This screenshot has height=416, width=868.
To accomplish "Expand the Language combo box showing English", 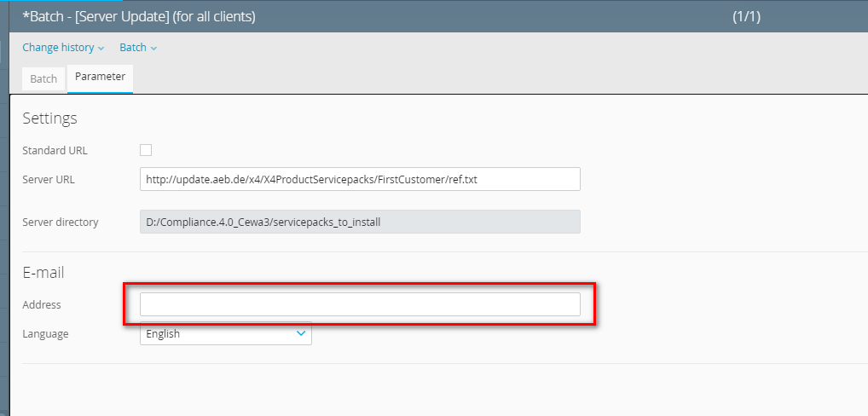I will (x=225, y=334).
